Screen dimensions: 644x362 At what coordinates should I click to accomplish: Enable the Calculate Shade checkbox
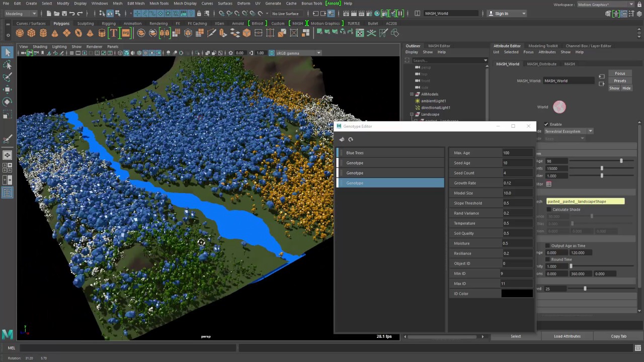tap(549, 209)
